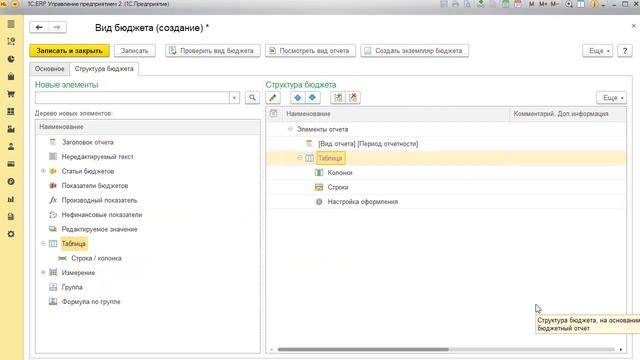
Task: Select Группа in new elements tree
Action: coord(72,287)
